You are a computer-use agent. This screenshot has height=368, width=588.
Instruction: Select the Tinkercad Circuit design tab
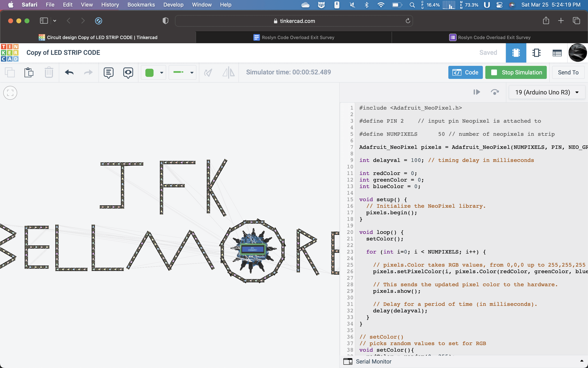pyautogui.click(x=98, y=37)
